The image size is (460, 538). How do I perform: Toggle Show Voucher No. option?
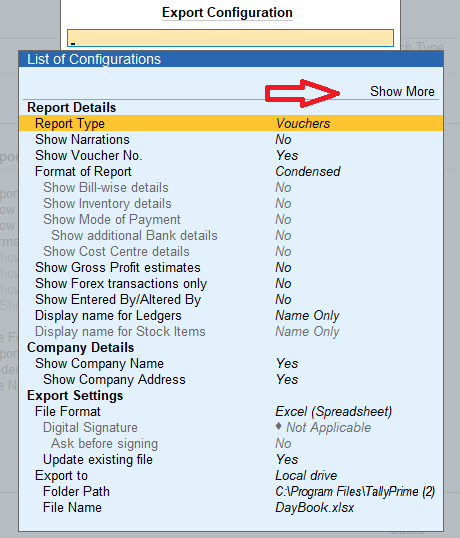[231, 155]
